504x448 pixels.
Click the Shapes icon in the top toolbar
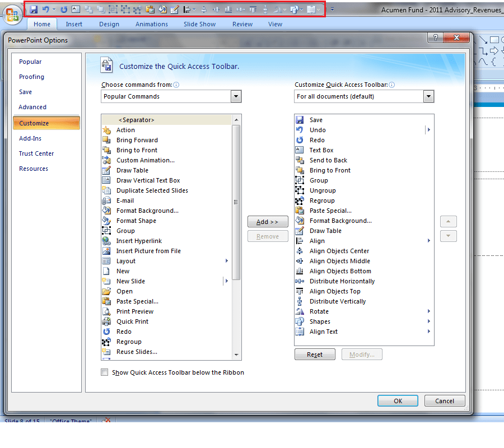tap(294, 10)
